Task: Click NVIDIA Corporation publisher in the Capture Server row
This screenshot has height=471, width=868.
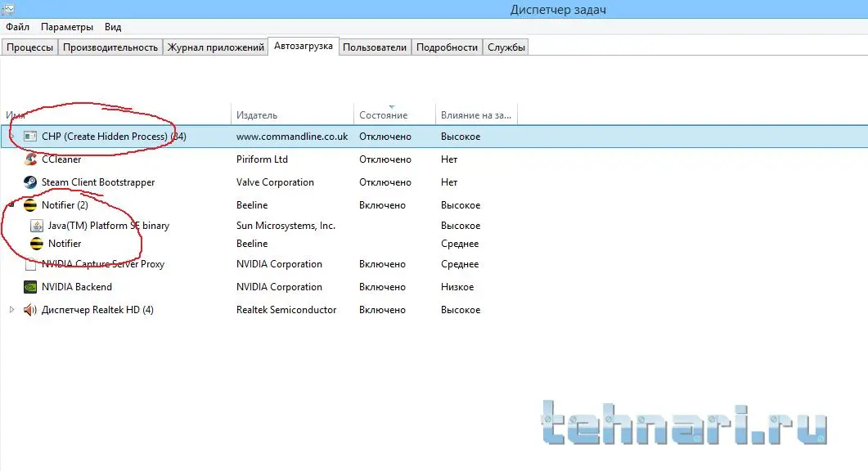Action: click(x=279, y=265)
